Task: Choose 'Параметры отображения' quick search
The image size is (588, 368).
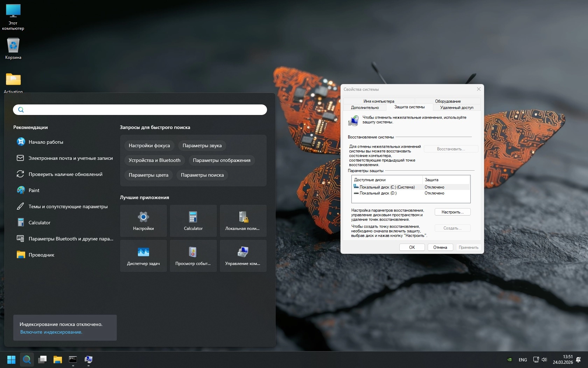Action: [222, 160]
